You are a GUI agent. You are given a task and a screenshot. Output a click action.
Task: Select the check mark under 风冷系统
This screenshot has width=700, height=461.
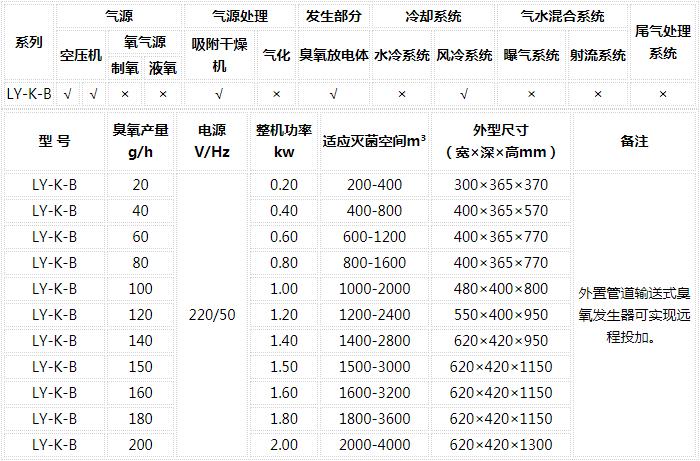point(464,94)
